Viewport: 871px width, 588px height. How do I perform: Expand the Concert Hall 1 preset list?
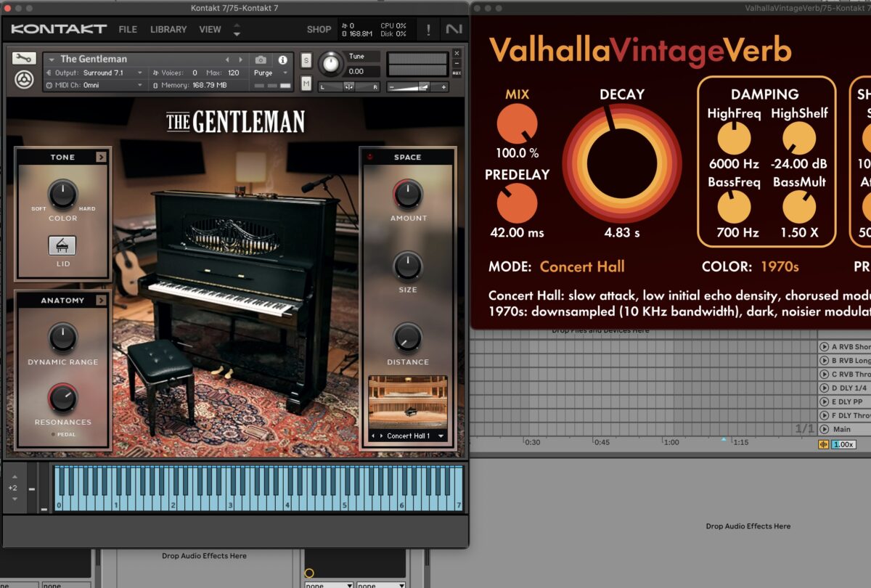(441, 436)
